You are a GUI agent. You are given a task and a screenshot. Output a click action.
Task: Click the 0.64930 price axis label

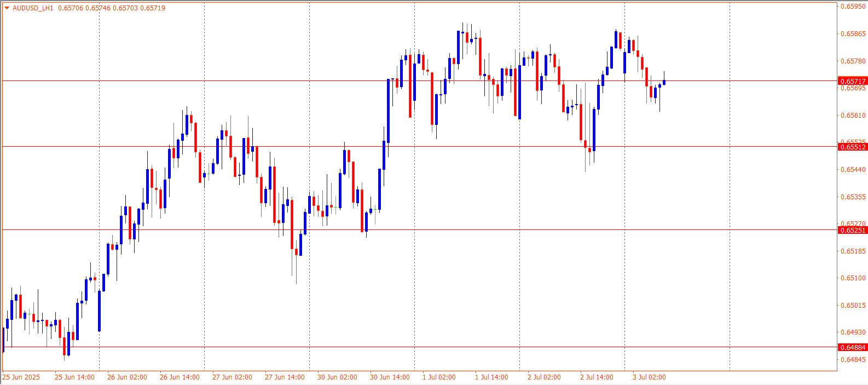tap(853, 332)
